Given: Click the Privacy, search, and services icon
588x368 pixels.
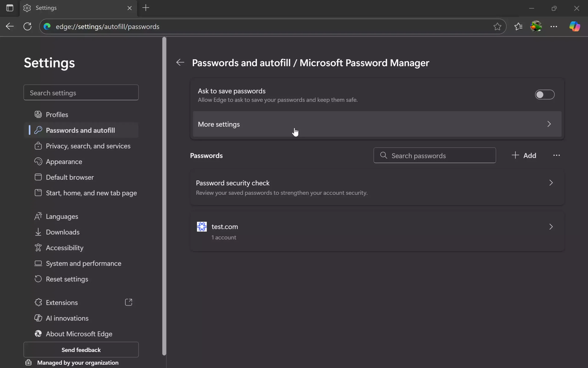Looking at the screenshot, I should click(39, 146).
